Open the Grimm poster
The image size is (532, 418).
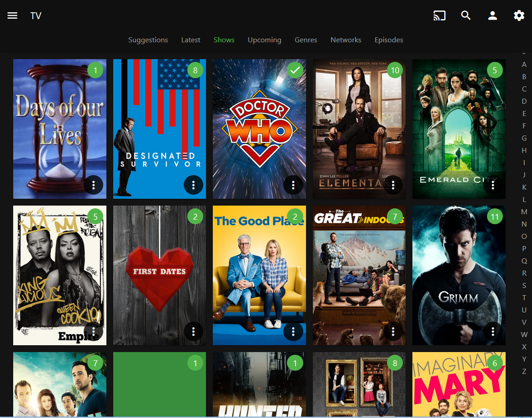click(459, 275)
